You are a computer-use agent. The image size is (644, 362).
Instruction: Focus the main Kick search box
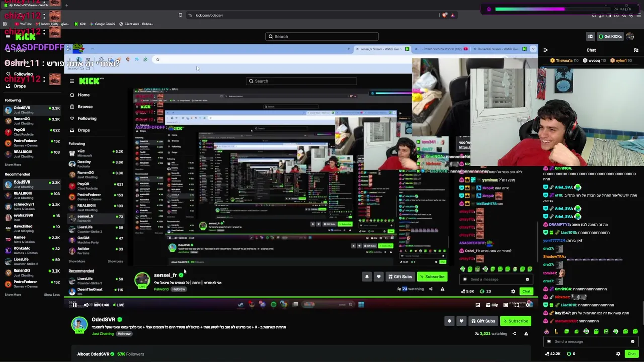(322, 36)
